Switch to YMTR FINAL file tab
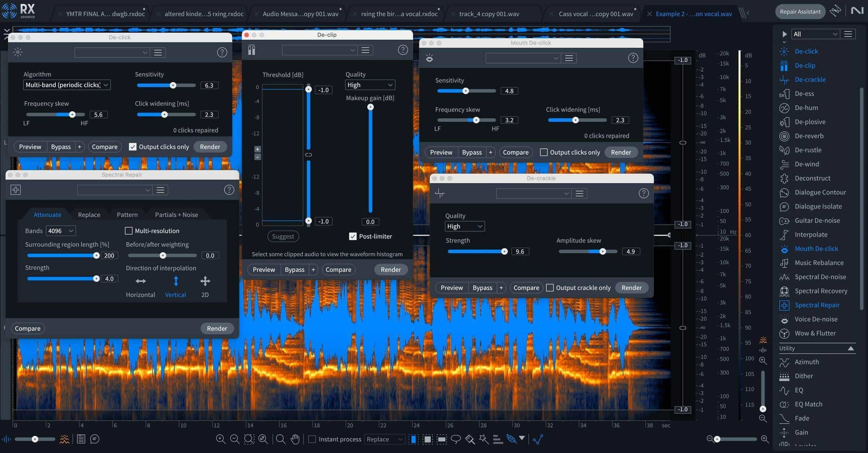This screenshot has height=453, width=868. click(x=105, y=14)
